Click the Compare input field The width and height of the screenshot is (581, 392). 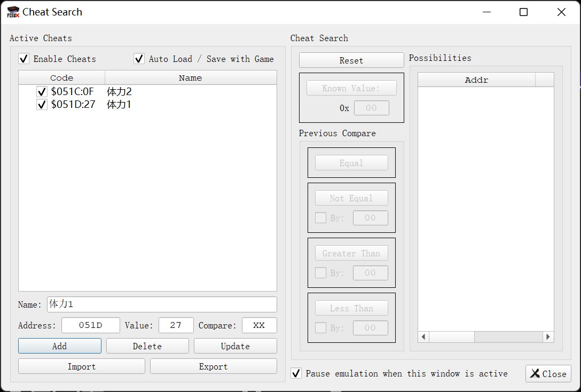259,325
